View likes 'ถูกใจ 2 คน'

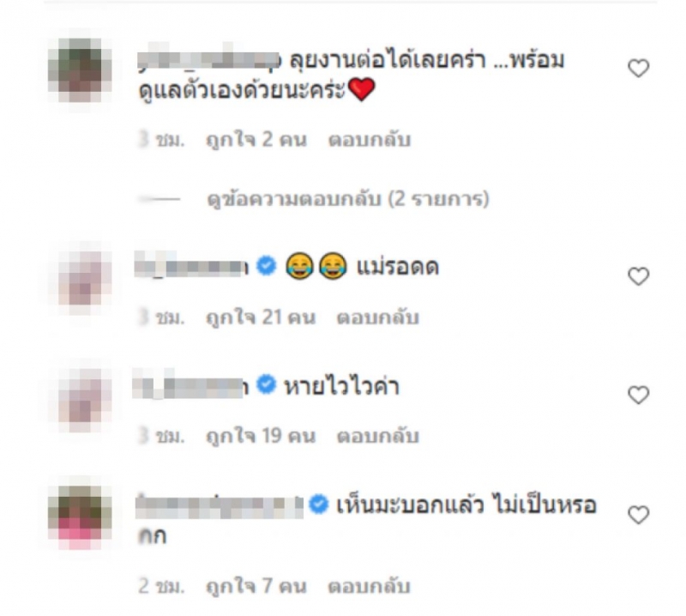[256, 140]
